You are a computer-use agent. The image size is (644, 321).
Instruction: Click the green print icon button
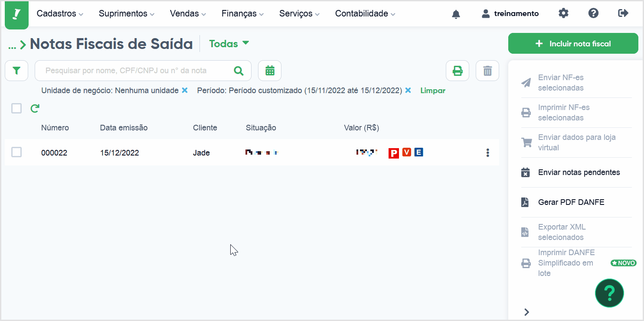458,71
